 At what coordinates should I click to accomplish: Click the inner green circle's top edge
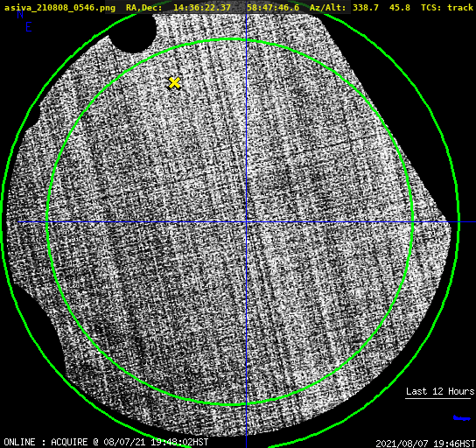click(x=231, y=39)
